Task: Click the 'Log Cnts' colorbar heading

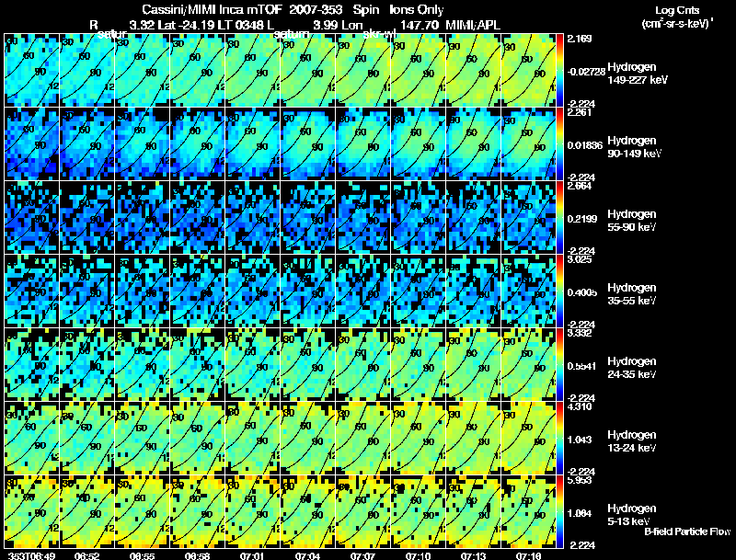Action: pos(677,10)
